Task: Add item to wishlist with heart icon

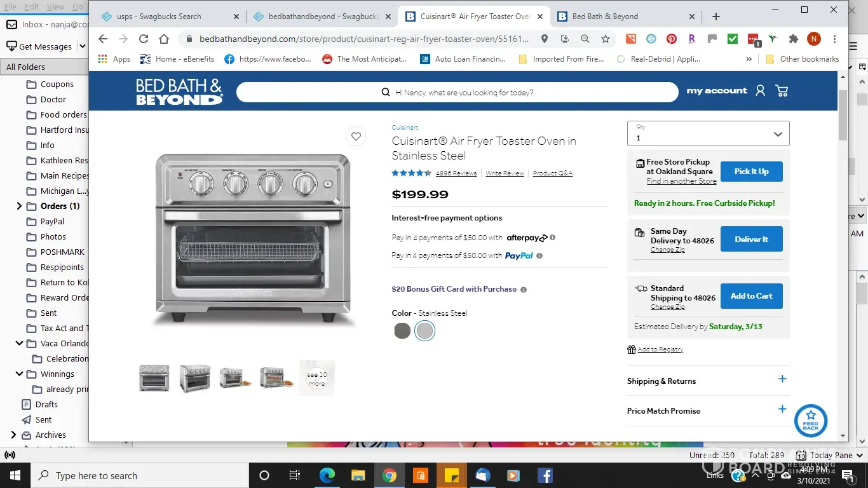Action: tap(356, 136)
